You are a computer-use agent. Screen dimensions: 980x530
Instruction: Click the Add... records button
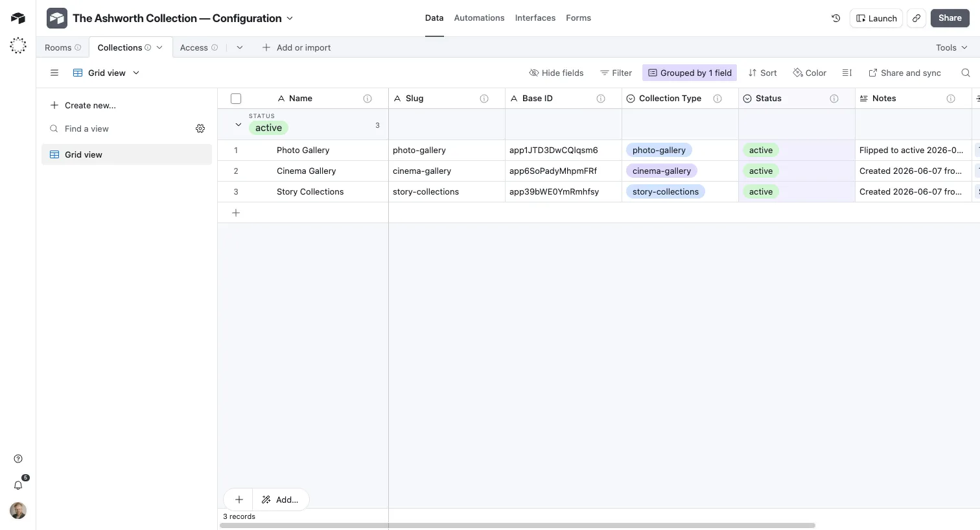point(281,500)
